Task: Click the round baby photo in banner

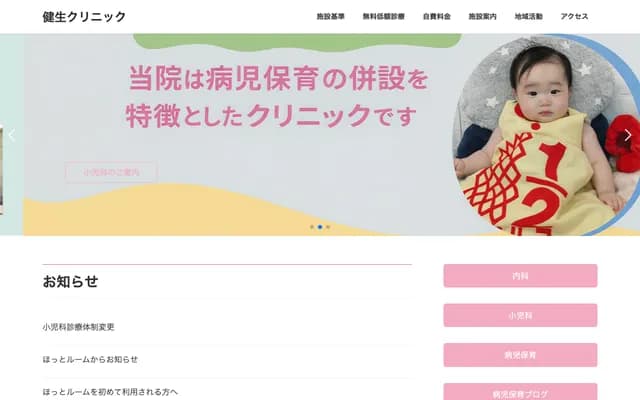Action: click(x=545, y=135)
